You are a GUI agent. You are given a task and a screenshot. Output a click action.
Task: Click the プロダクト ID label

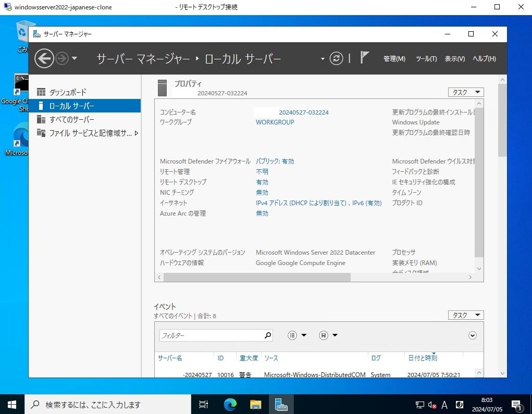point(407,203)
